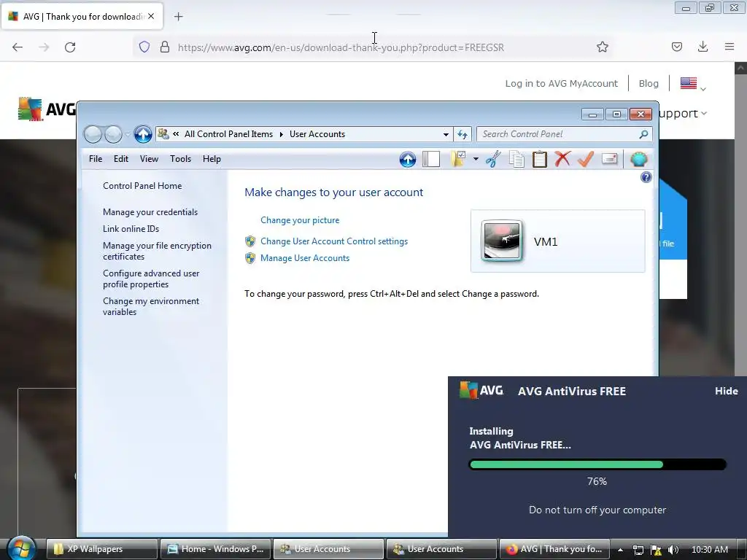The width and height of the screenshot is (747, 560).
Task: Expand the arrow after All Control Panel Items
Action: (x=281, y=134)
